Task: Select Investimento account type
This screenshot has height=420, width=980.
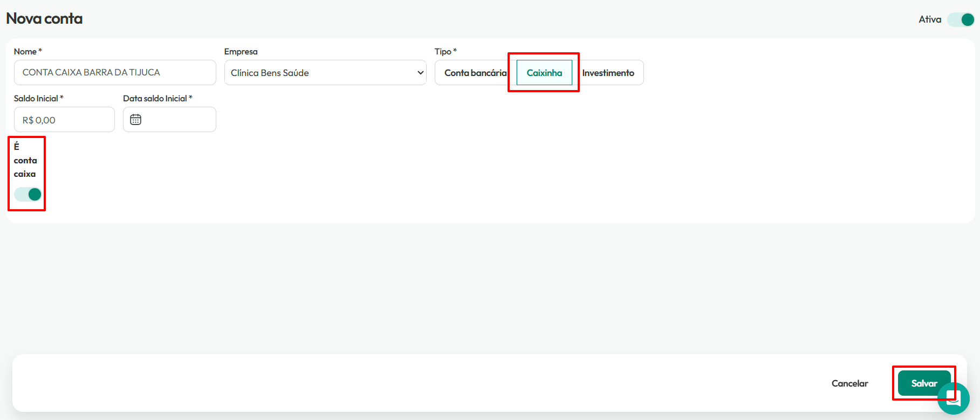Action: pyautogui.click(x=608, y=73)
